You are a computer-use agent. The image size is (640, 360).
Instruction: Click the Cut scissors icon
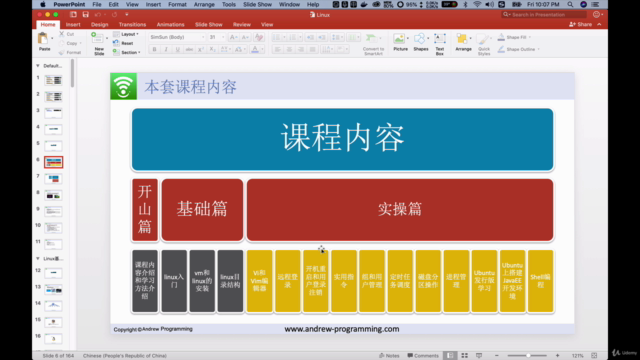coord(62,34)
